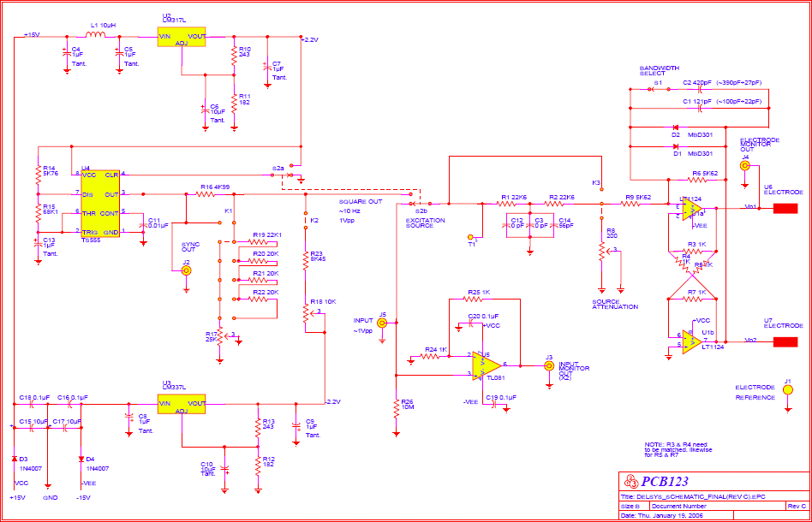Click the J2 SYNC OUT connector

(186, 270)
